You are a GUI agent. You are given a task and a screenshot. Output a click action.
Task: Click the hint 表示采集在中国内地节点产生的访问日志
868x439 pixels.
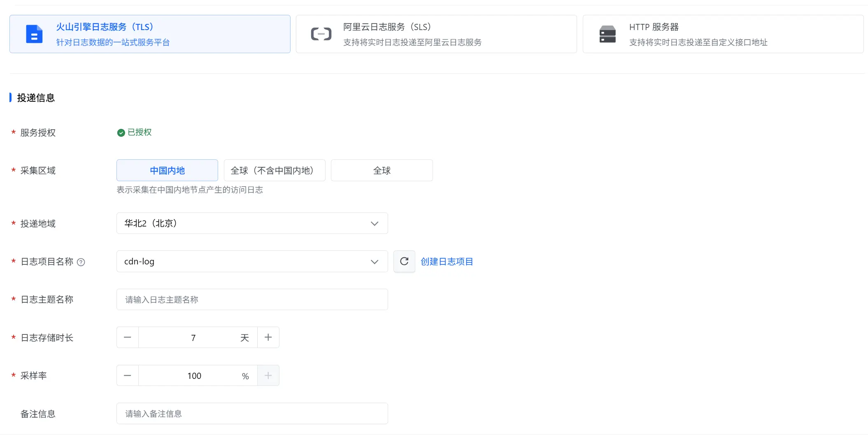pos(190,190)
